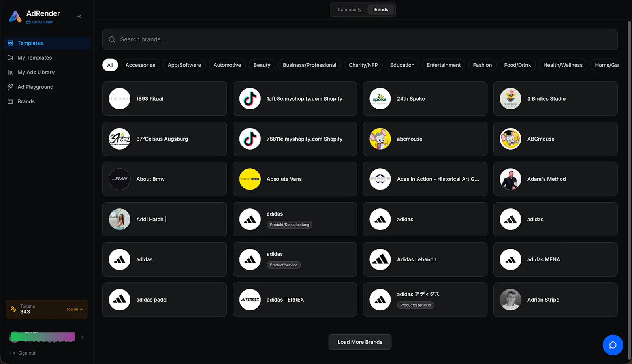Filter by Education category

click(402, 65)
